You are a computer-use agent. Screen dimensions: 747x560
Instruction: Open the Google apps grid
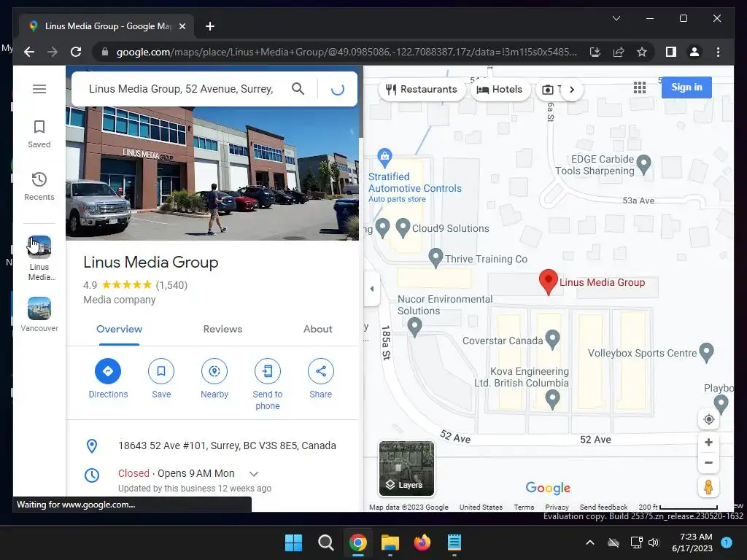click(x=639, y=87)
